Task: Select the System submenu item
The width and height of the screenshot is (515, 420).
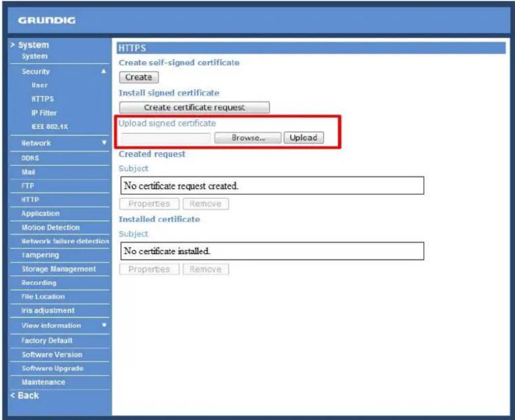Action: [34, 56]
